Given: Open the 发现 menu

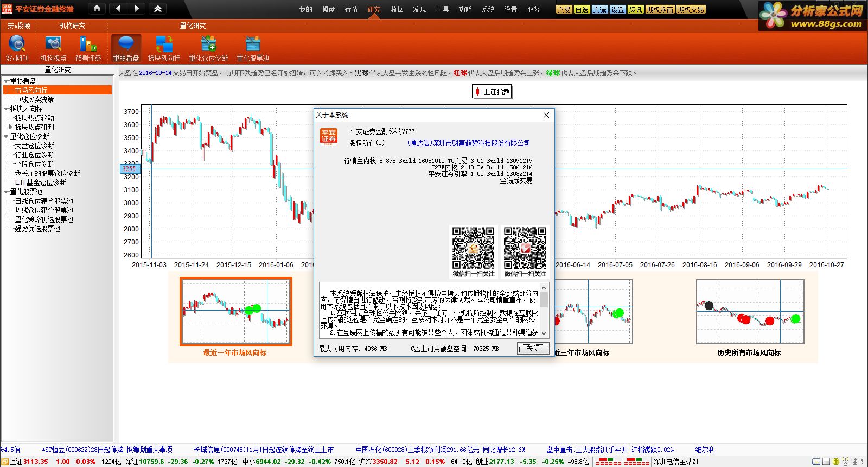Looking at the screenshot, I should (x=419, y=9).
